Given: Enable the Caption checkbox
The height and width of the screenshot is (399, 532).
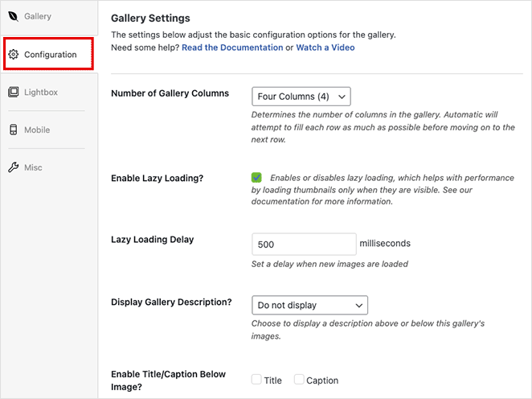Looking at the screenshot, I should coord(299,380).
